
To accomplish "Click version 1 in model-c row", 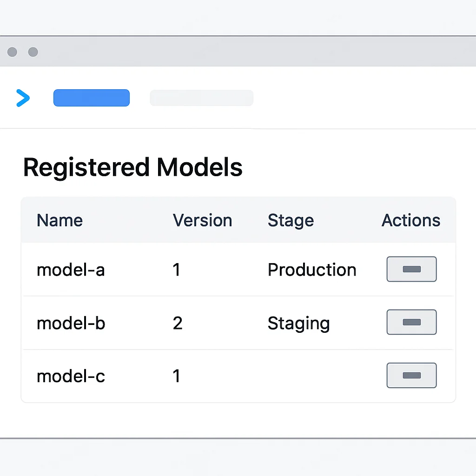I will [176, 376].
